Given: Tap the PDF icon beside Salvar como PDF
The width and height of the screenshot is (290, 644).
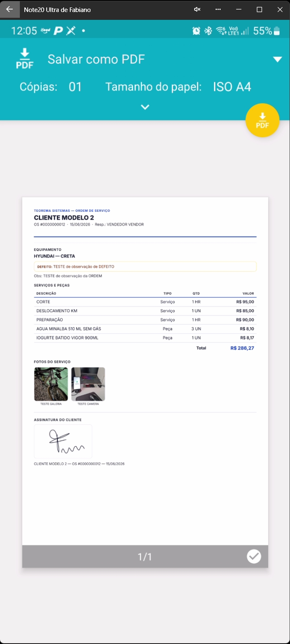Looking at the screenshot, I should pos(25,59).
